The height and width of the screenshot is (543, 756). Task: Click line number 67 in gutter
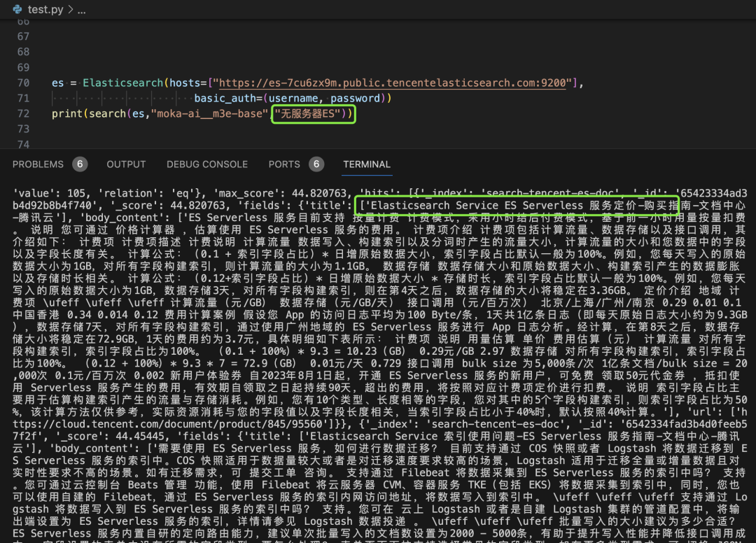click(23, 36)
